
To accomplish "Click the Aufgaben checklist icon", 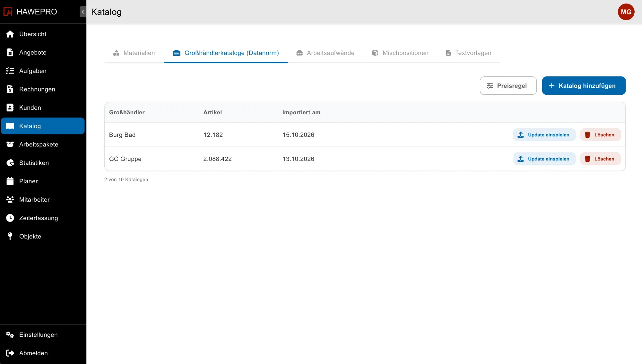I will 10,71.
